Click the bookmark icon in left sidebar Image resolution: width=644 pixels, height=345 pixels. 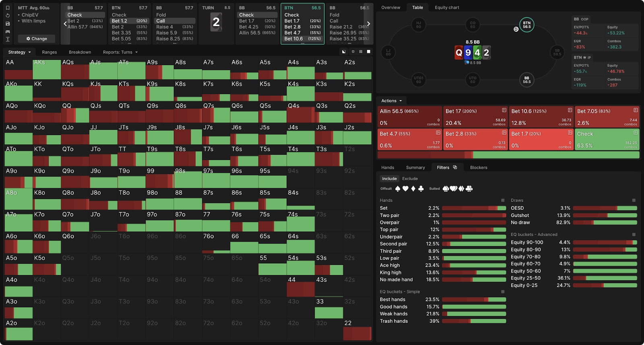pyautogui.click(x=8, y=8)
